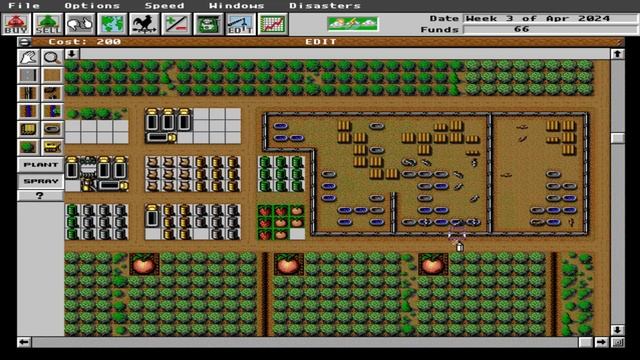Click the EDIT crane toolbar icon
The image size is (640, 360).
[x=240, y=24]
